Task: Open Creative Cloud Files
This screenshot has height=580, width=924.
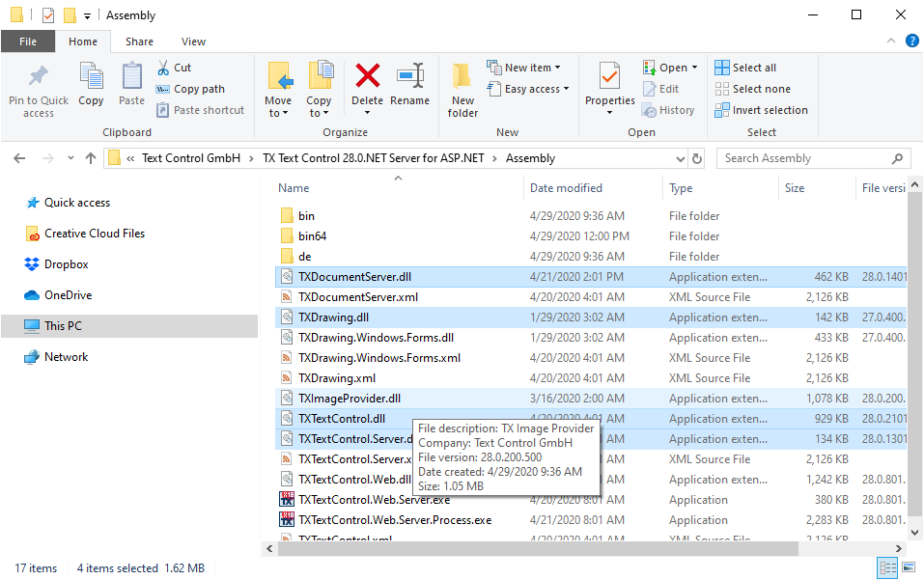Action: pyautogui.click(x=95, y=234)
